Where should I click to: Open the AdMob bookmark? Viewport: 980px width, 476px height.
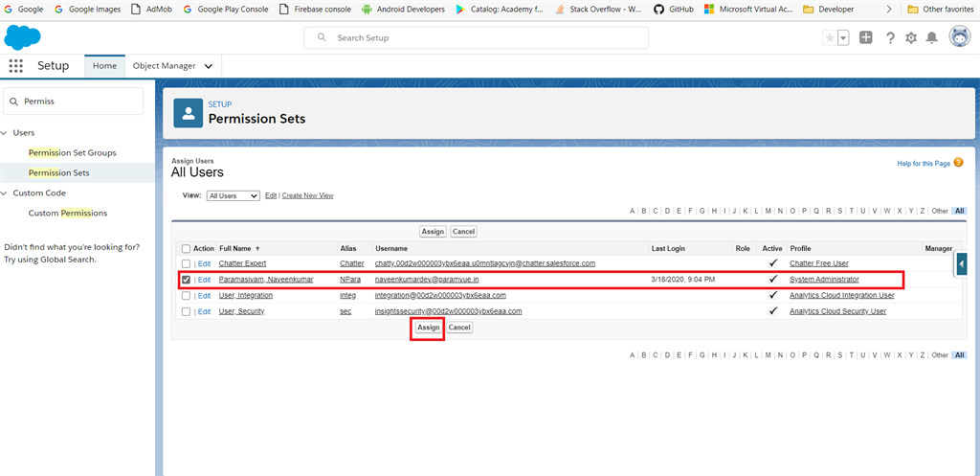151,10
